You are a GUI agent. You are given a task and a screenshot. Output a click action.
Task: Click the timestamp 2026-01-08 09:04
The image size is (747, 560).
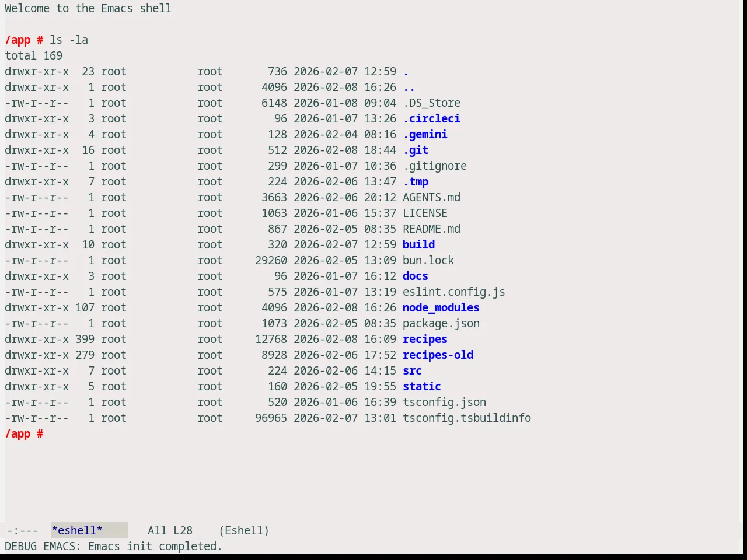(x=345, y=103)
